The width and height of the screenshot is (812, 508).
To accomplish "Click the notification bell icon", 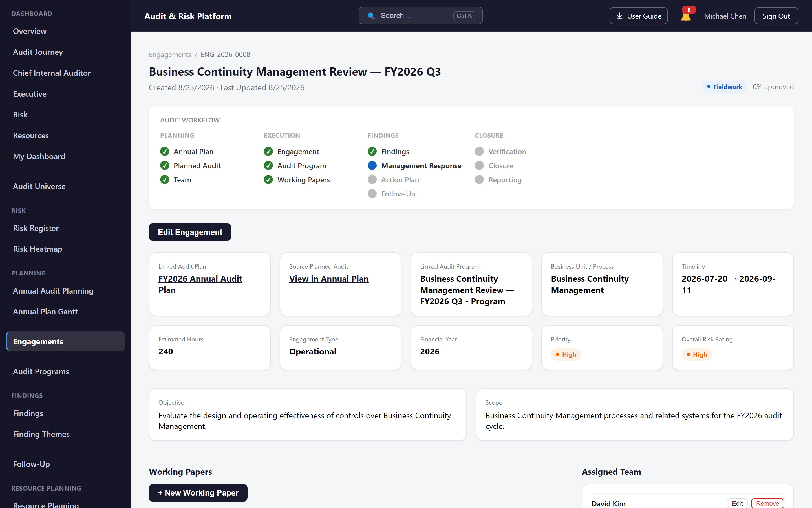I will (x=685, y=16).
